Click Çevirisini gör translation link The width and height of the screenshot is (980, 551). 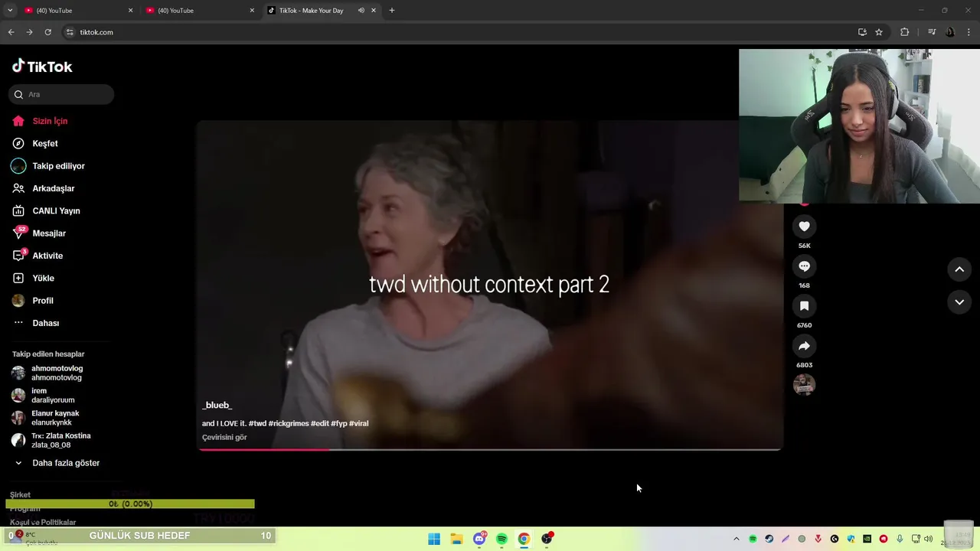(224, 438)
